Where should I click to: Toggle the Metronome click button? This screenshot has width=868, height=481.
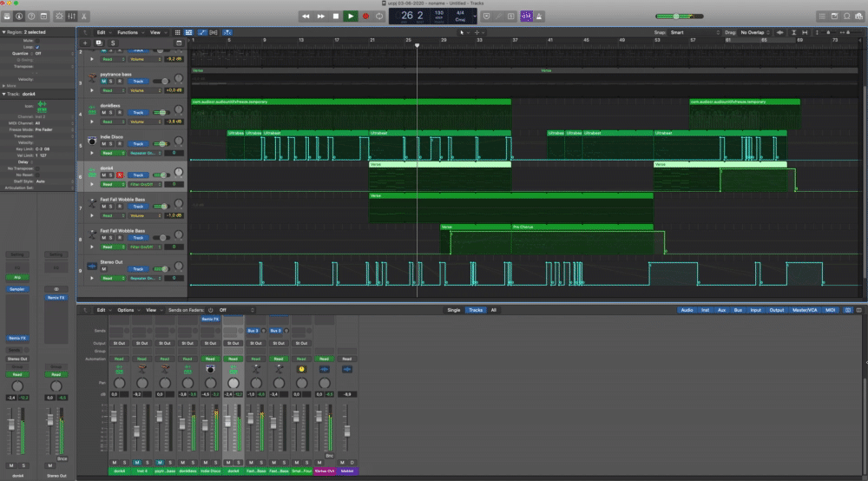[x=541, y=16]
